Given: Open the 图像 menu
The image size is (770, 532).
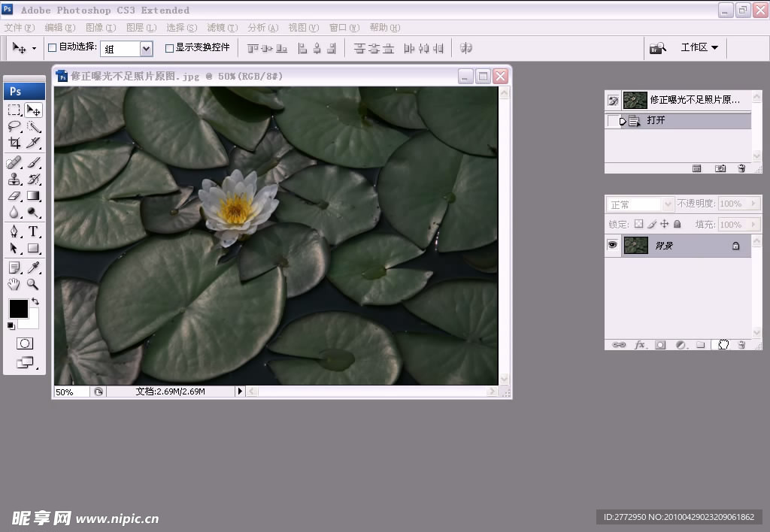Looking at the screenshot, I should coord(99,28).
